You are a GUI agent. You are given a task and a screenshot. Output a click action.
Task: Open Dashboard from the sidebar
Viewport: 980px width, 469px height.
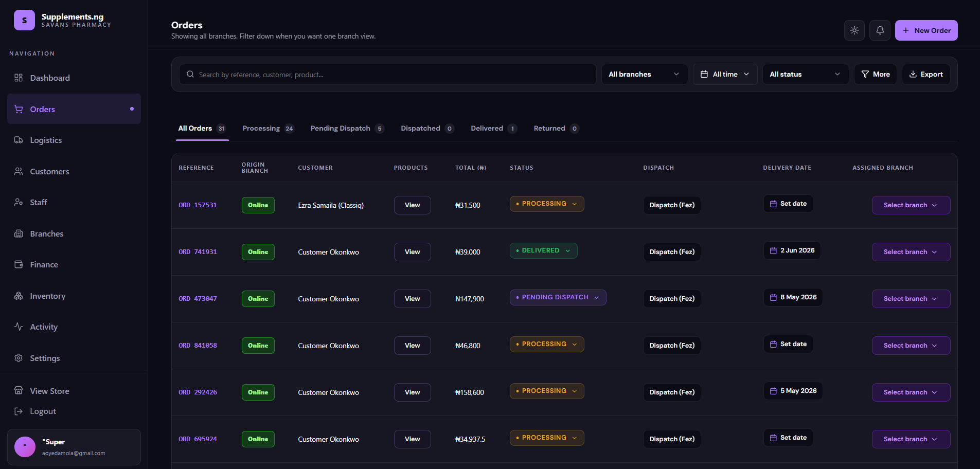(x=49, y=78)
